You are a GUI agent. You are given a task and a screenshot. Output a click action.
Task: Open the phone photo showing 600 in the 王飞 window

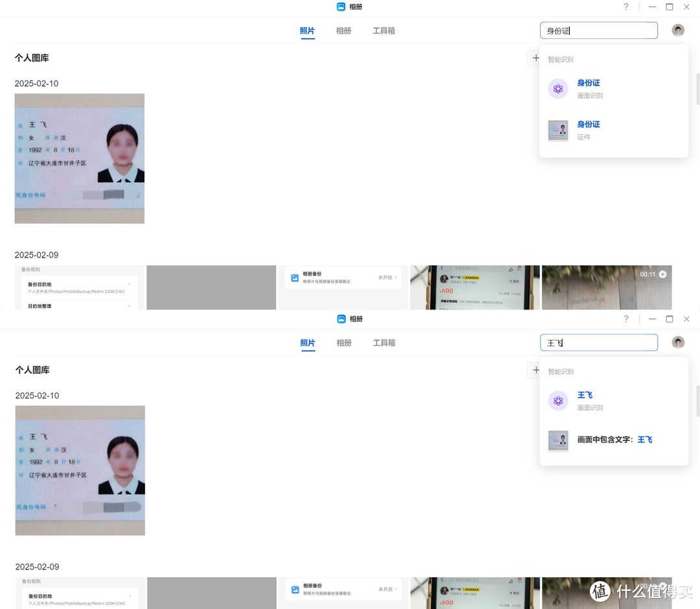(x=476, y=593)
